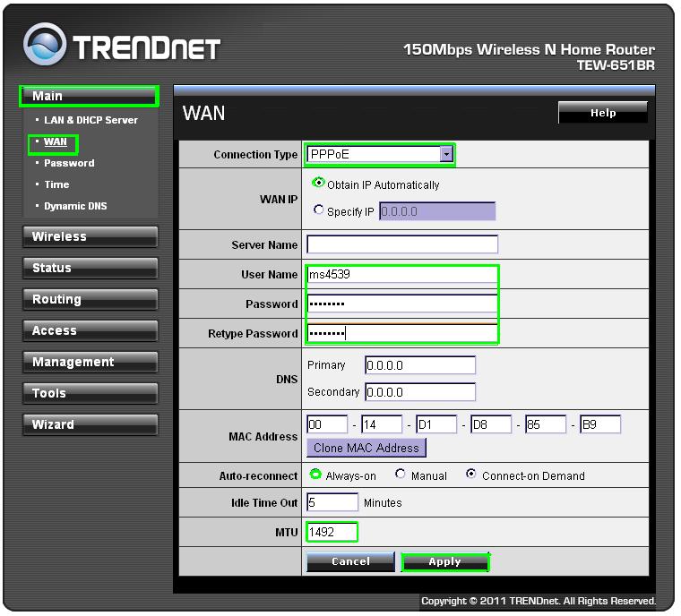
Task: Open the Status menu section
Action: [x=89, y=269]
